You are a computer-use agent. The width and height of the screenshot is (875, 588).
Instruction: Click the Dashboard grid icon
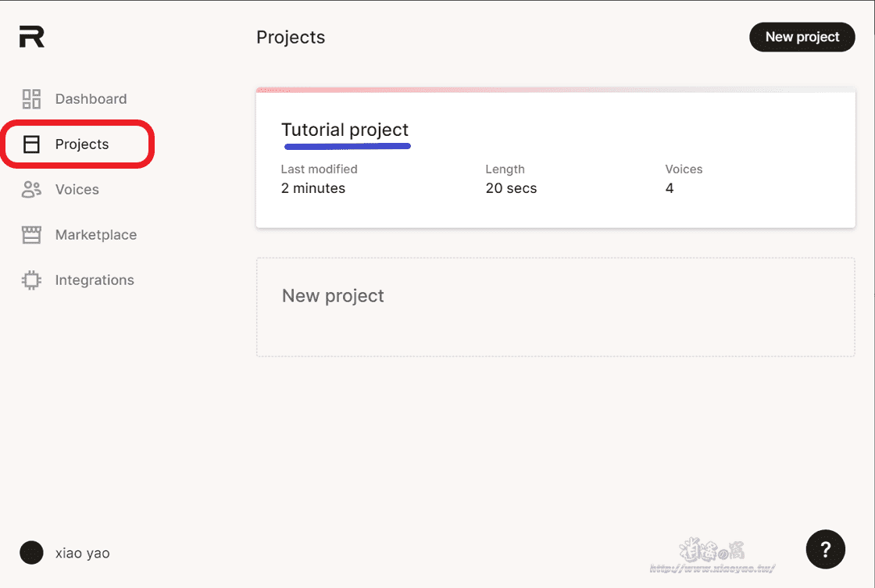click(x=31, y=99)
